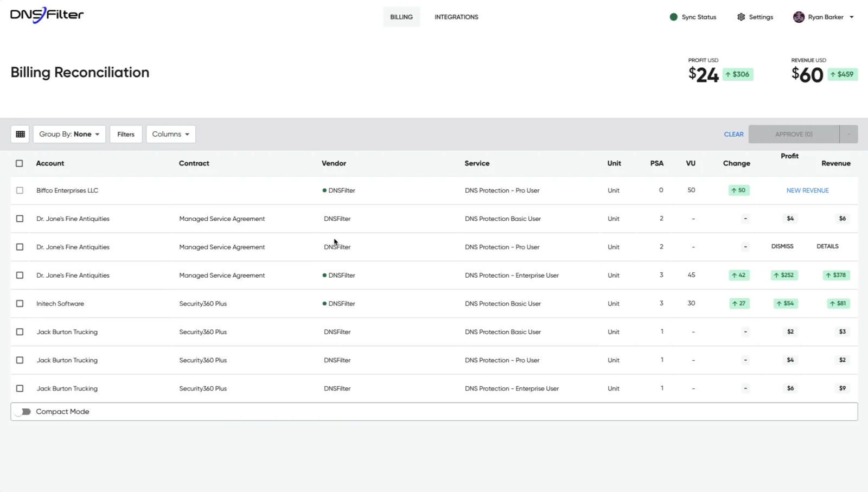Click the green Sync Status indicator dot

tap(674, 17)
